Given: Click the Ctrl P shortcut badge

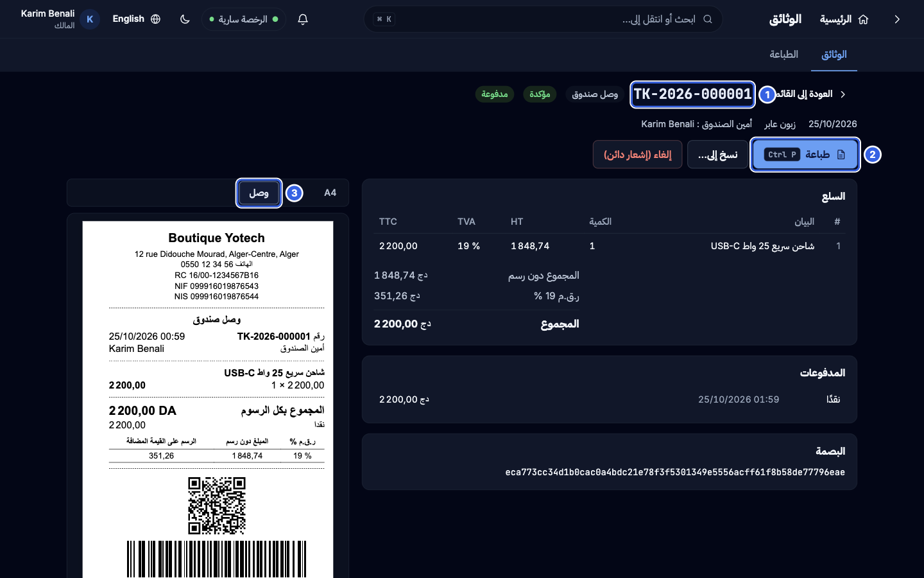Looking at the screenshot, I should 782,155.
